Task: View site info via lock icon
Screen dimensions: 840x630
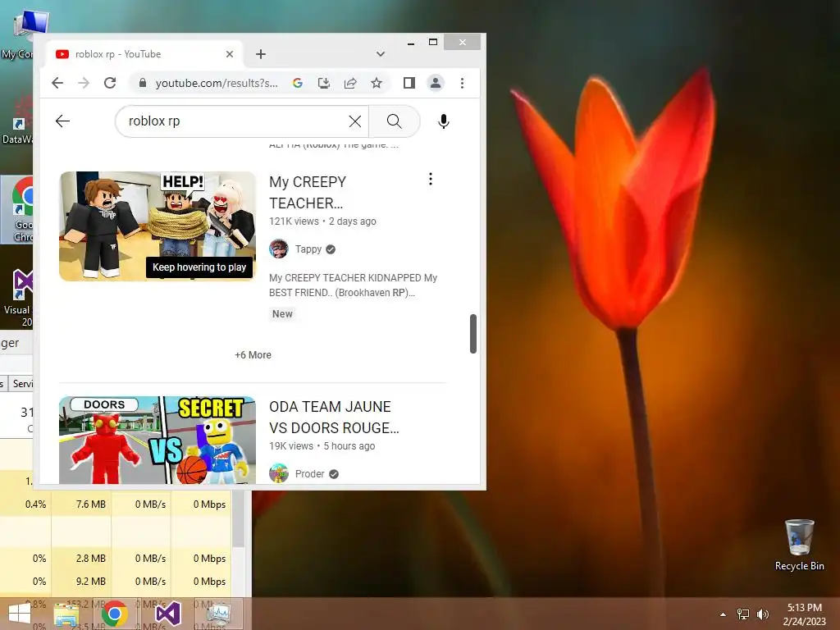Action: click(143, 83)
